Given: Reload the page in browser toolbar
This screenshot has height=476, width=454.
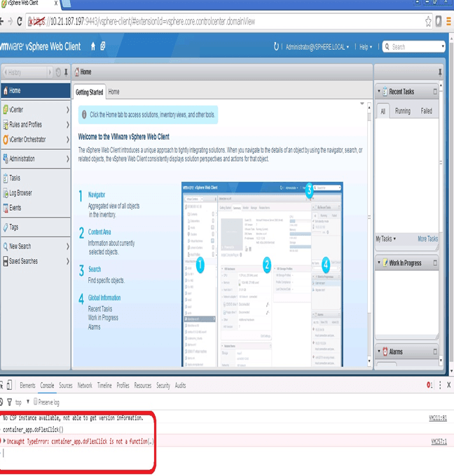Looking at the screenshot, I should [20, 21].
